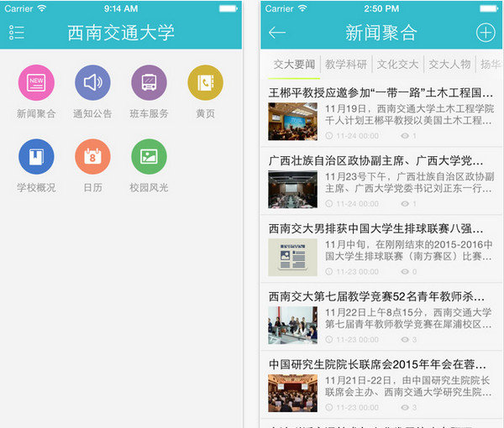Open the 通知公告 speaker icon
The width and height of the screenshot is (504, 428).
click(92, 83)
